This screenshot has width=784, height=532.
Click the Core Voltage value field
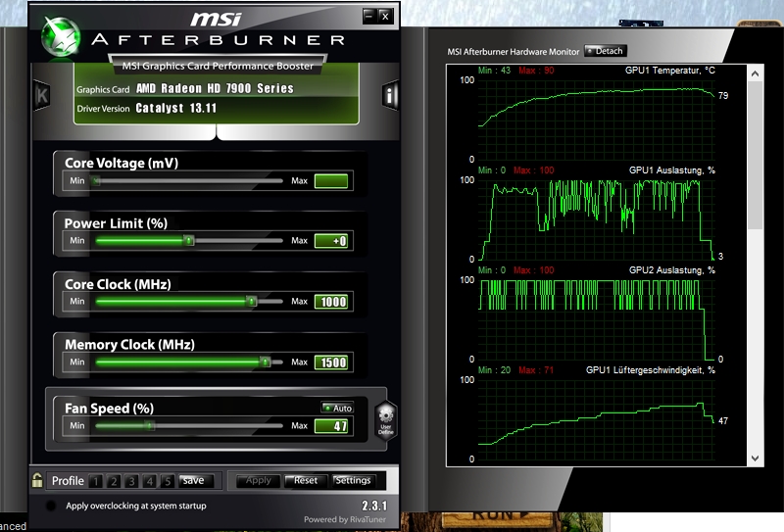[331, 181]
